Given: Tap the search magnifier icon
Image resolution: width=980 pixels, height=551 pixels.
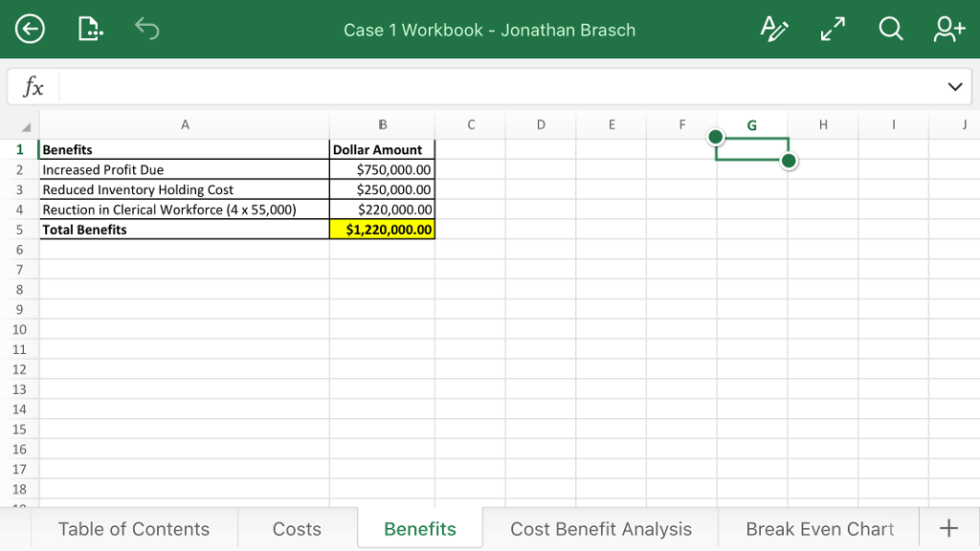Looking at the screenshot, I should click(x=890, y=29).
